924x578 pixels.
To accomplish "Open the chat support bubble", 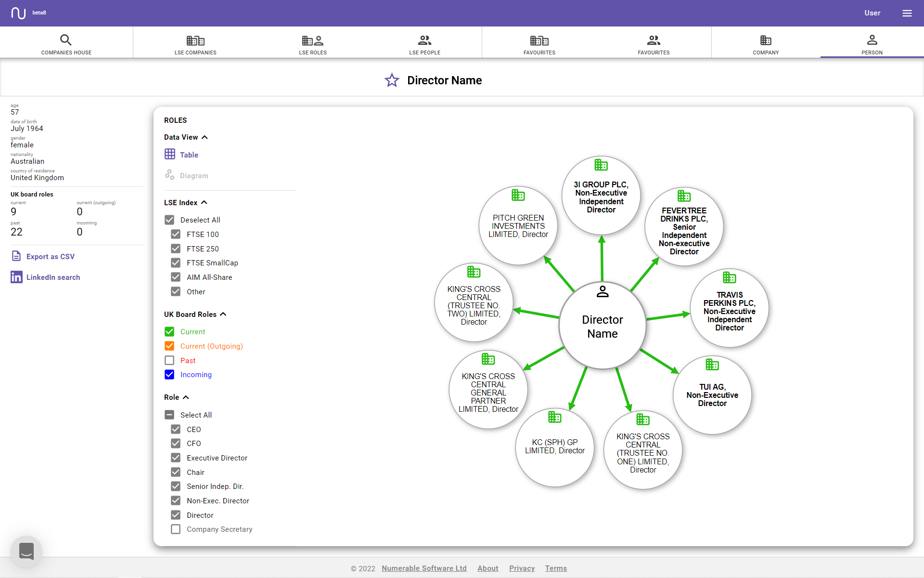I will tap(26, 552).
